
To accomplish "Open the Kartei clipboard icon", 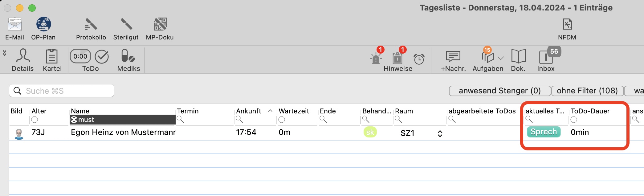I will (x=52, y=56).
